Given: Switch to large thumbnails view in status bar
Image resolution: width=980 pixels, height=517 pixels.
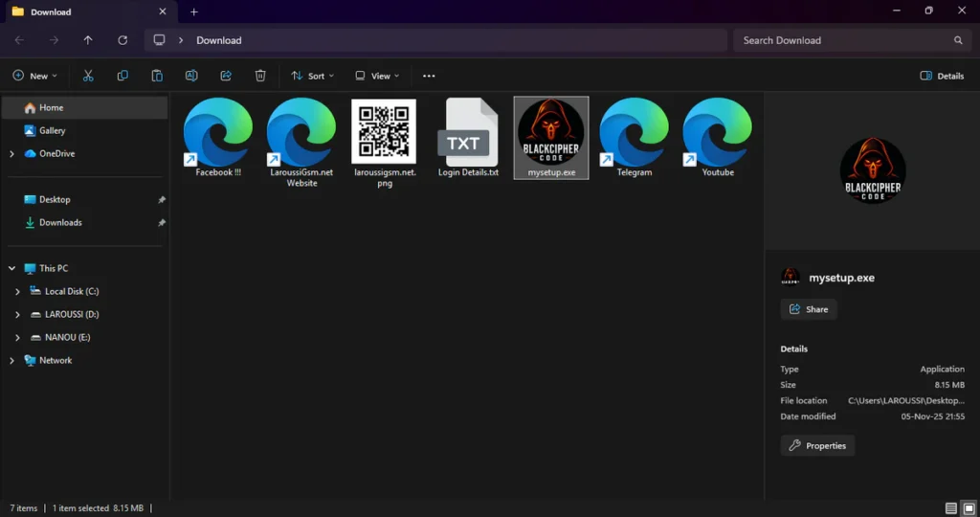Looking at the screenshot, I should [968, 508].
